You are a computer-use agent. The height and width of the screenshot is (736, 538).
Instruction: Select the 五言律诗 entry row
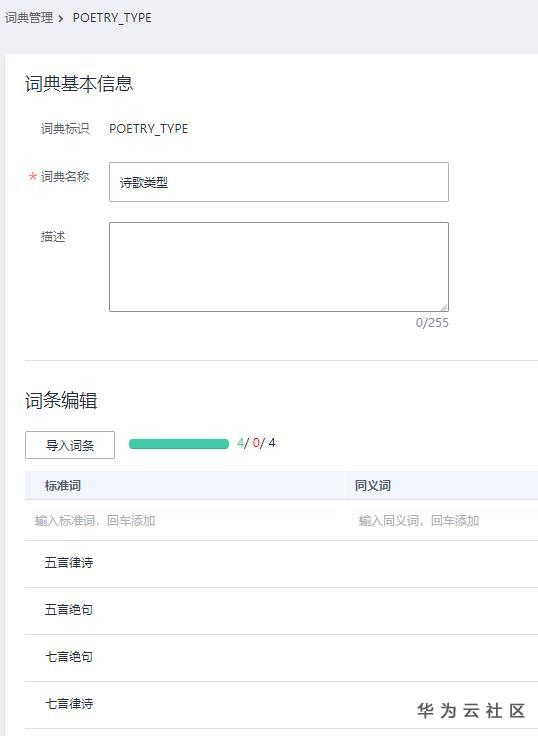pyautogui.click(x=281, y=563)
